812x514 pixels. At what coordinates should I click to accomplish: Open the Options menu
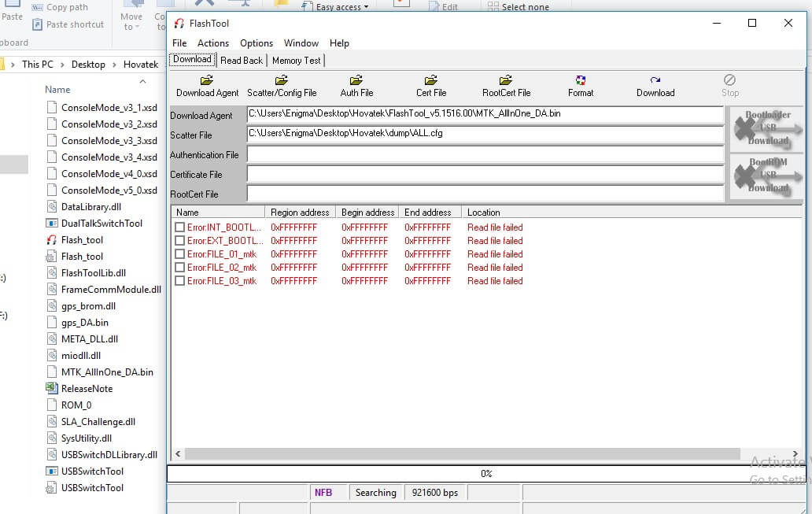coord(257,43)
